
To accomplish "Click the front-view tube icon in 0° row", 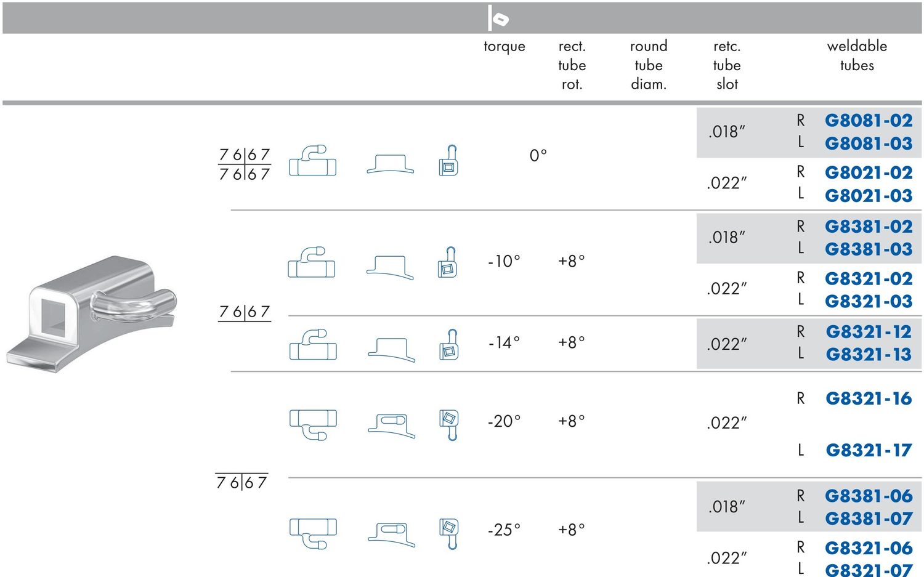I will 449,161.
